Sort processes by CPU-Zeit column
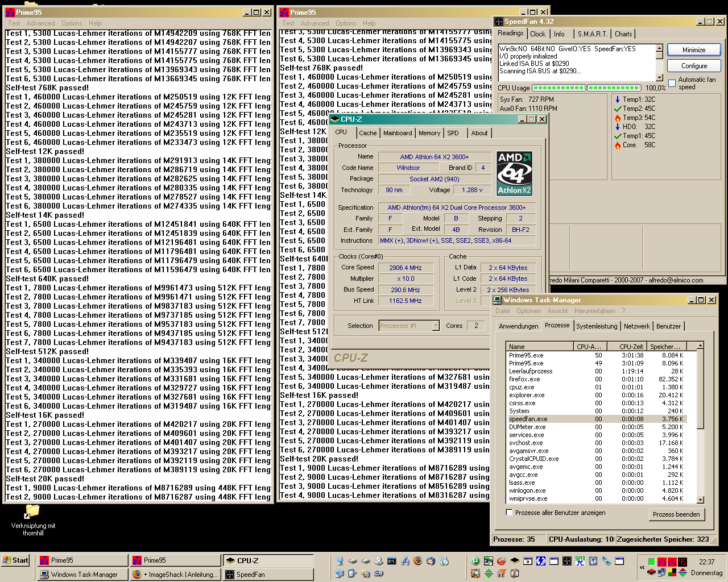 coord(626,346)
